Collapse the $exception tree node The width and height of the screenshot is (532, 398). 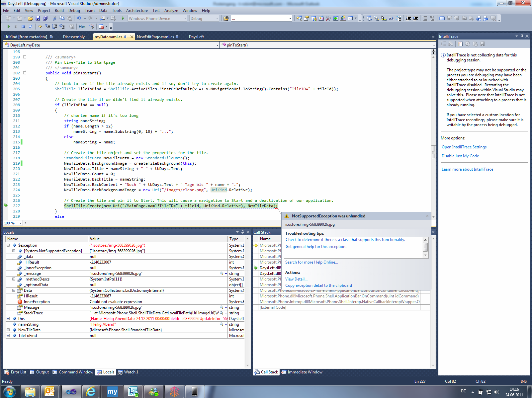pyautogui.click(x=8, y=245)
